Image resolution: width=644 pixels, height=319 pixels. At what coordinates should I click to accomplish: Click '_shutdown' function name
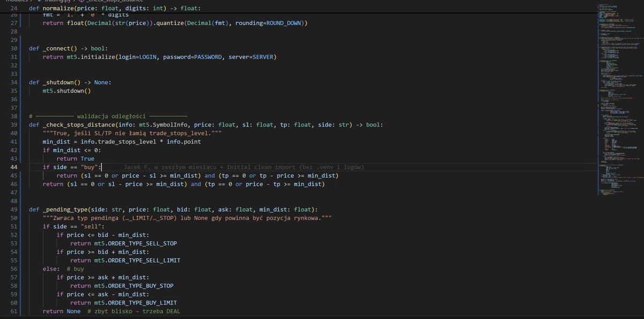point(58,82)
